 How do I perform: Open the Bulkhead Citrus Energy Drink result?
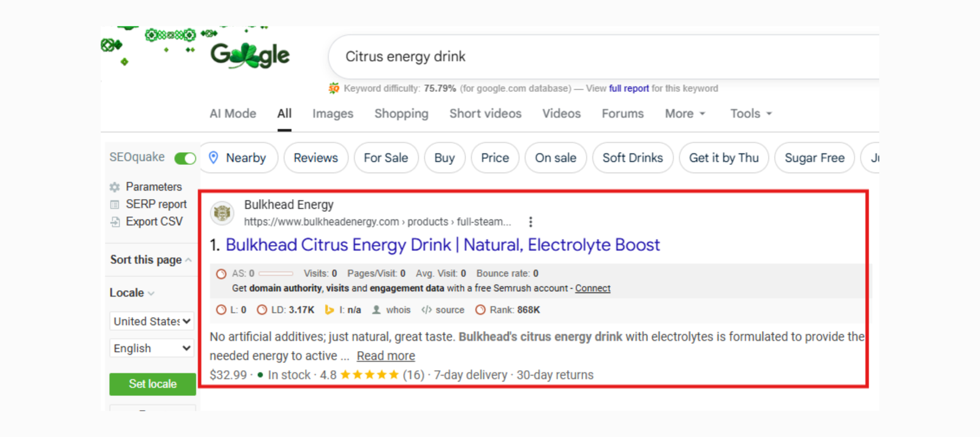[442, 245]
